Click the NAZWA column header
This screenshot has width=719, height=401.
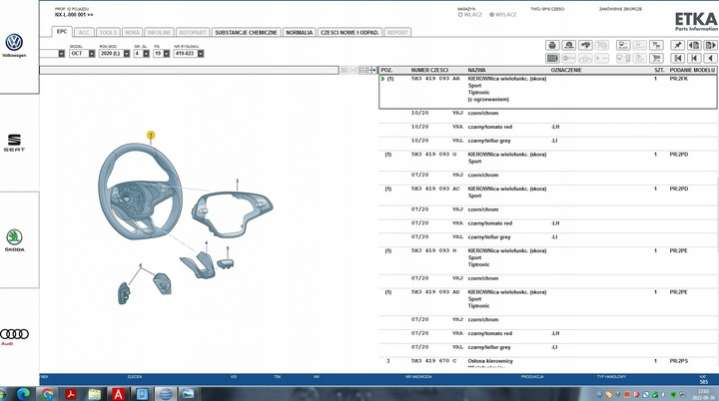pos(476,70)
